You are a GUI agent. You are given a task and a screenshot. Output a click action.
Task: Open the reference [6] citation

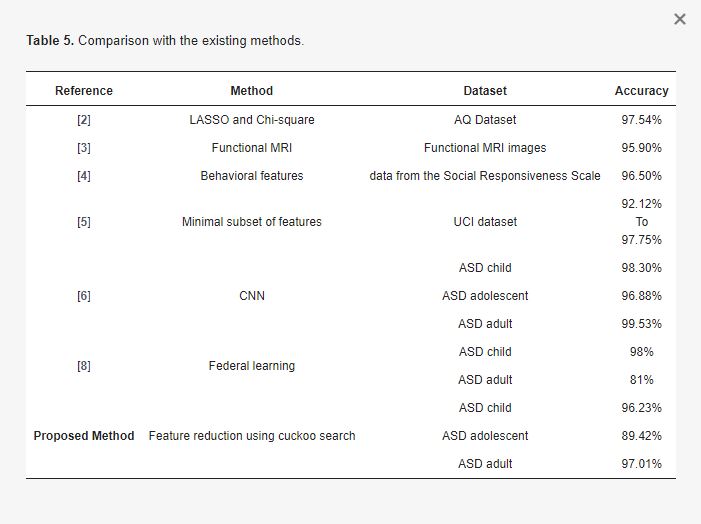[84, 296]
